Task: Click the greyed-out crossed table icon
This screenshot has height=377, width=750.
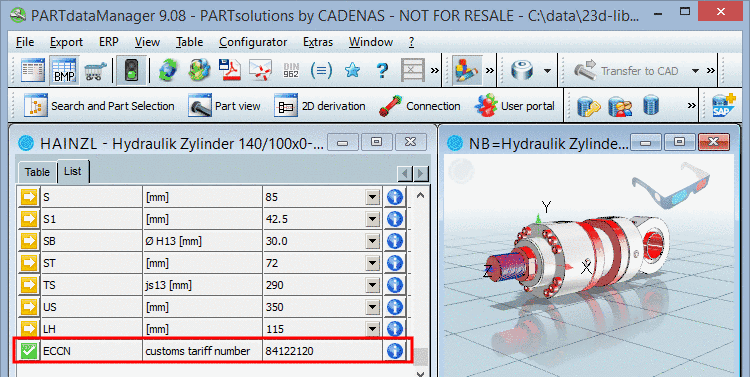Action: 413,71
